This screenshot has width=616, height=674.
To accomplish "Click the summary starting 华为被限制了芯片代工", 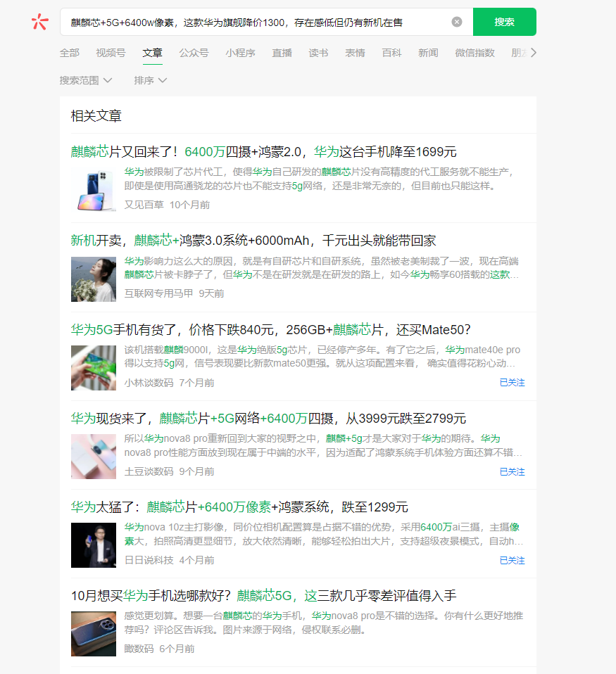I will click(x=319, y=179).
